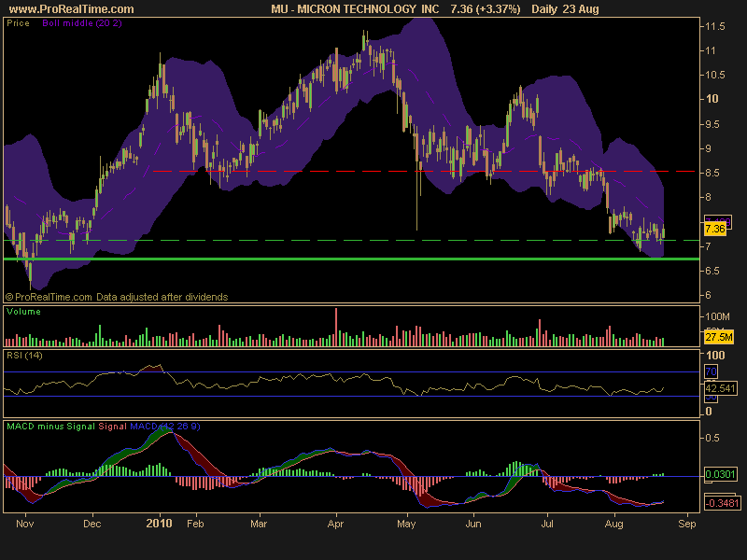Viewport: 747px width, 560px height.
Task: Click the 11 price axis value
Action: [711, 50]
